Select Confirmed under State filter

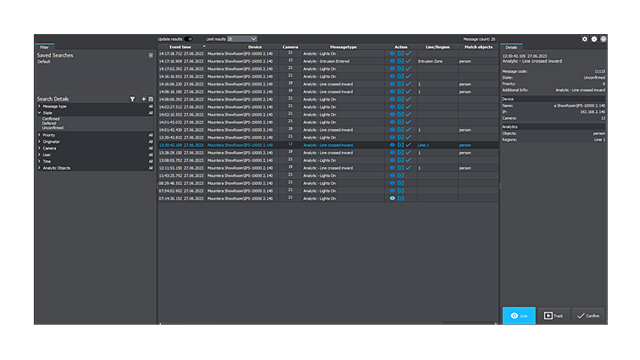51,119
